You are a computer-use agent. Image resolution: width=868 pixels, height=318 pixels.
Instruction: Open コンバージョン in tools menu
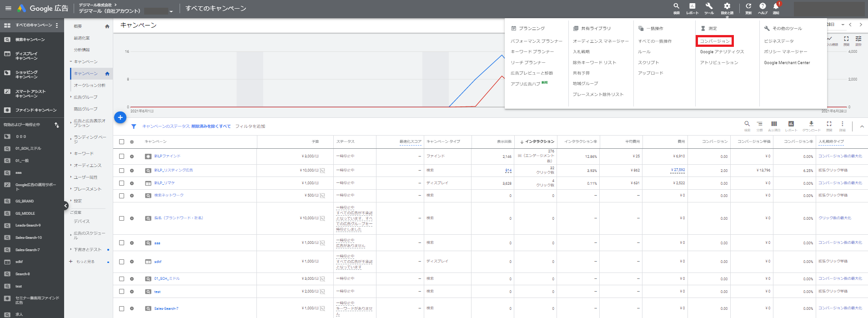pos(715,41)
